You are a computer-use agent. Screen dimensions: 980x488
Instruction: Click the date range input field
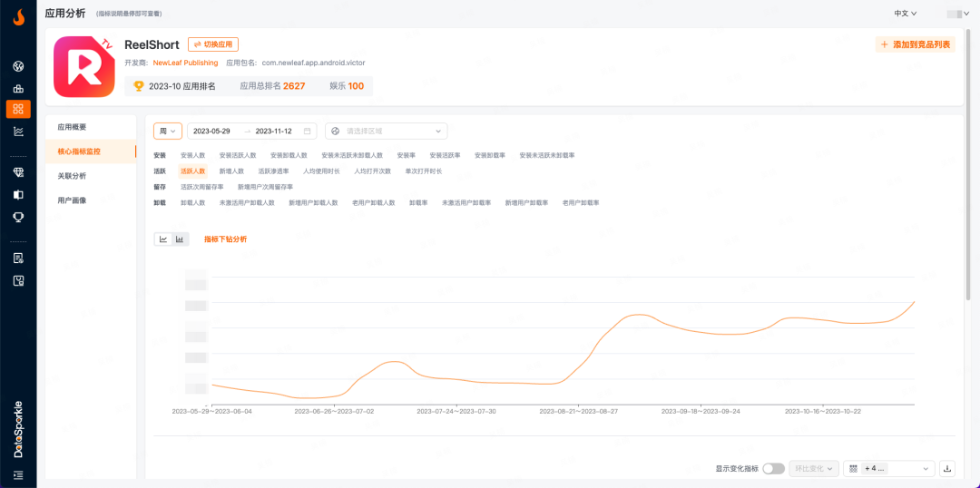pos(251,131)
